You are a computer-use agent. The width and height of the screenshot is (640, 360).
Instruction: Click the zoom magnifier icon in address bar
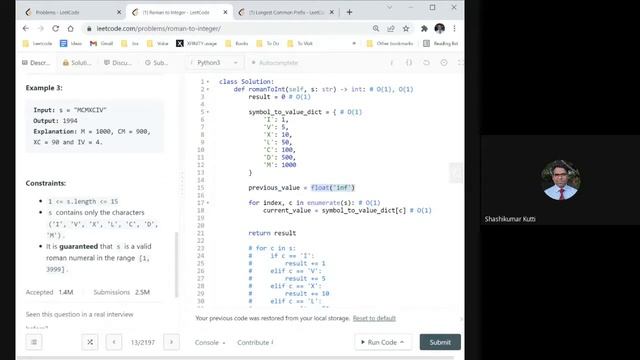376,29
